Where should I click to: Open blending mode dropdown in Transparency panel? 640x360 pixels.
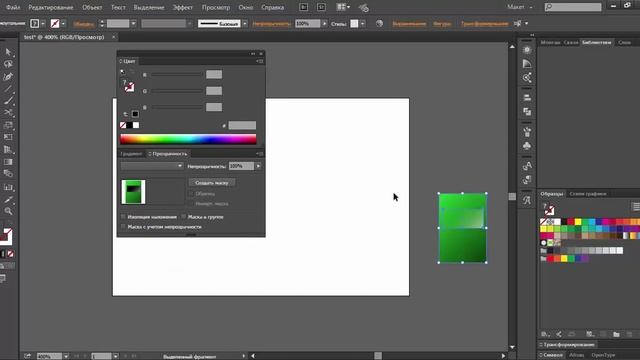tap(152, 166)
